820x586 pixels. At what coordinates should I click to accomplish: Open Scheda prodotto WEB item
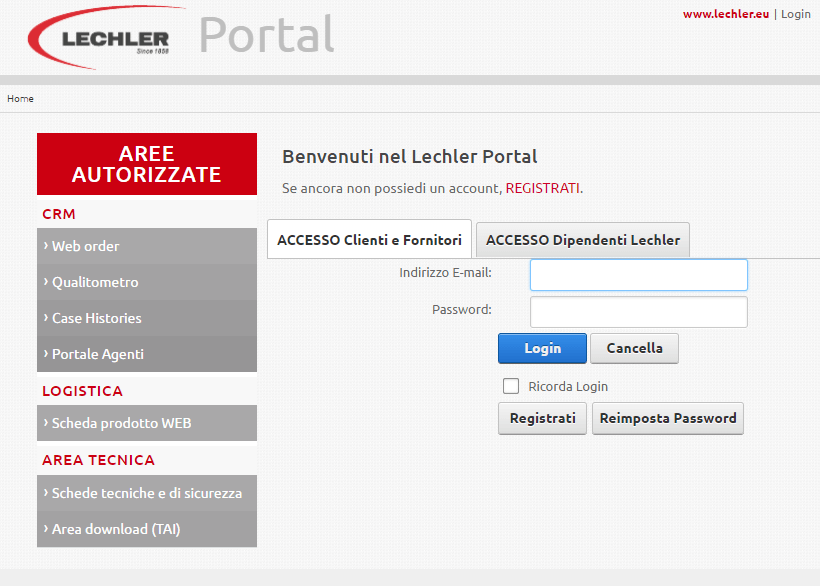(x=147, y=423)
